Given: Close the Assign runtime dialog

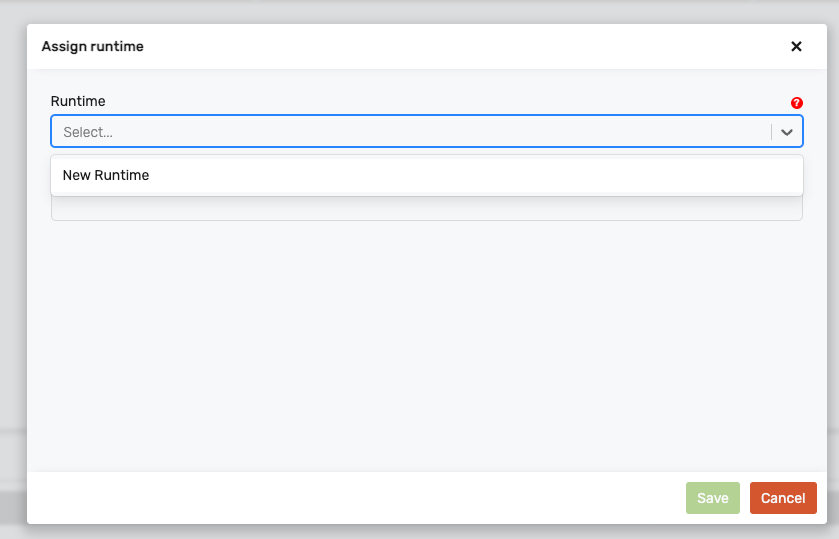Looking at the screenshot, I should point(796,46).
